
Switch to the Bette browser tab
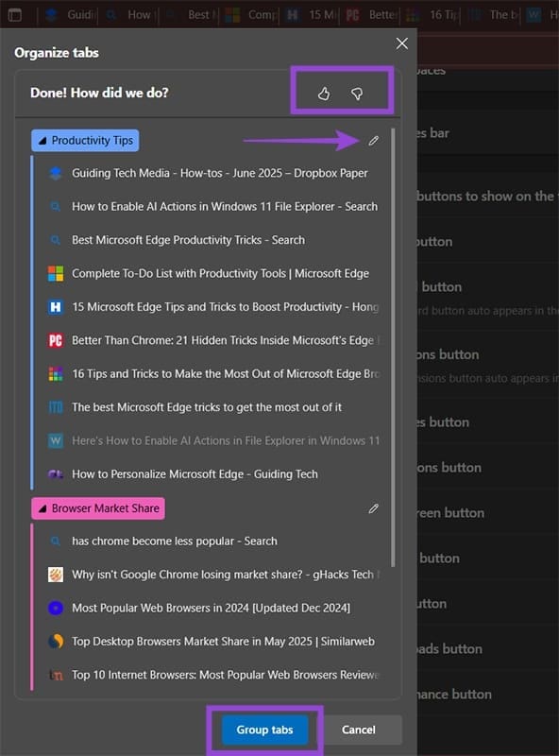click(371, 15)
